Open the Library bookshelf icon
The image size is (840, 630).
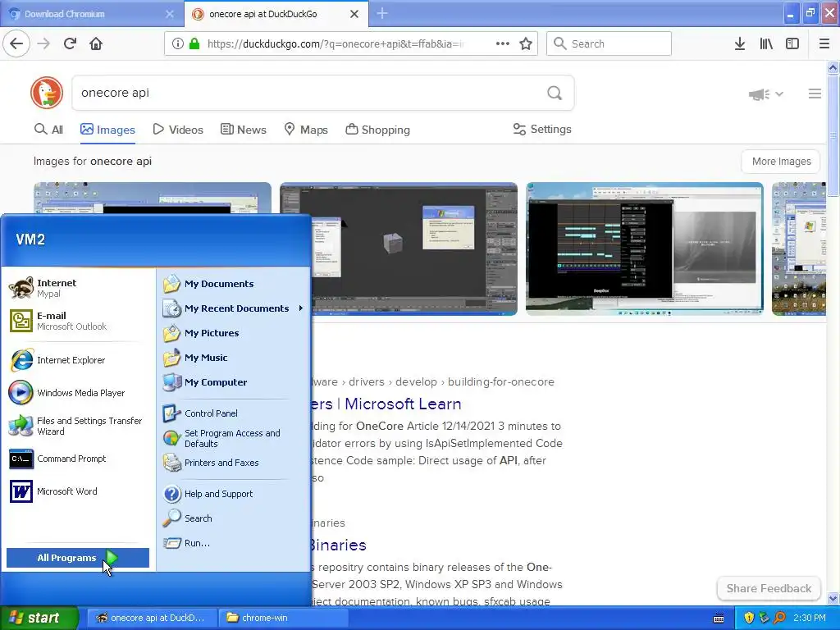coord(766,43)
